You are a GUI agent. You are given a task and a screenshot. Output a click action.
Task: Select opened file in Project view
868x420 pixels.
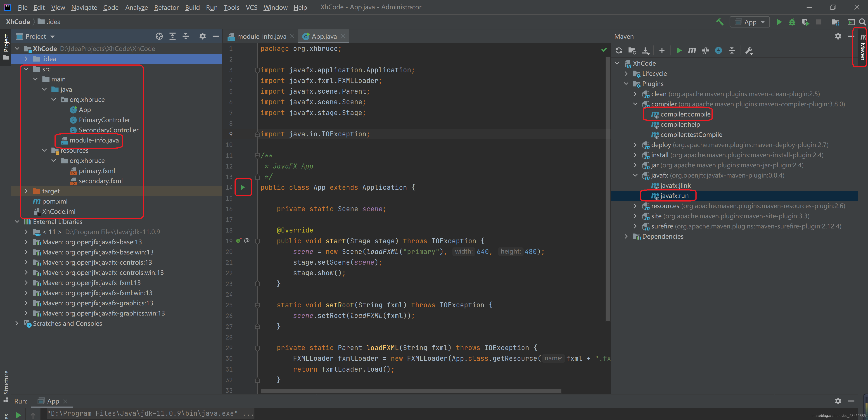click(x=159, y=36)
